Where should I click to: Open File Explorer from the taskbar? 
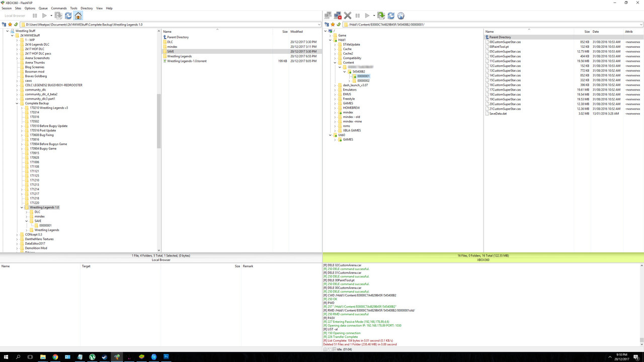point(43,357)
